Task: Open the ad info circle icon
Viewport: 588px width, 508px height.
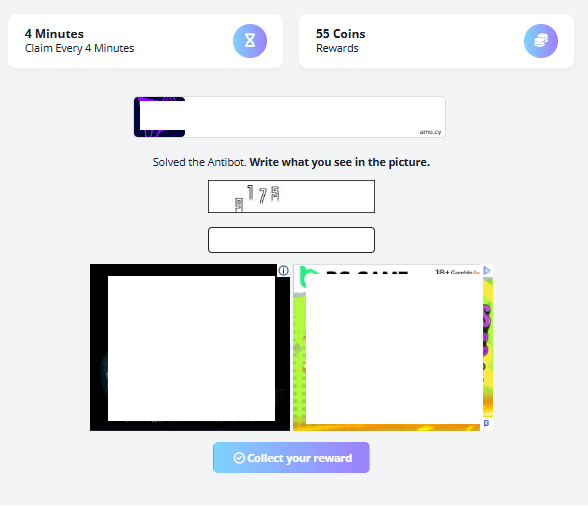Action: click(284, 270)
